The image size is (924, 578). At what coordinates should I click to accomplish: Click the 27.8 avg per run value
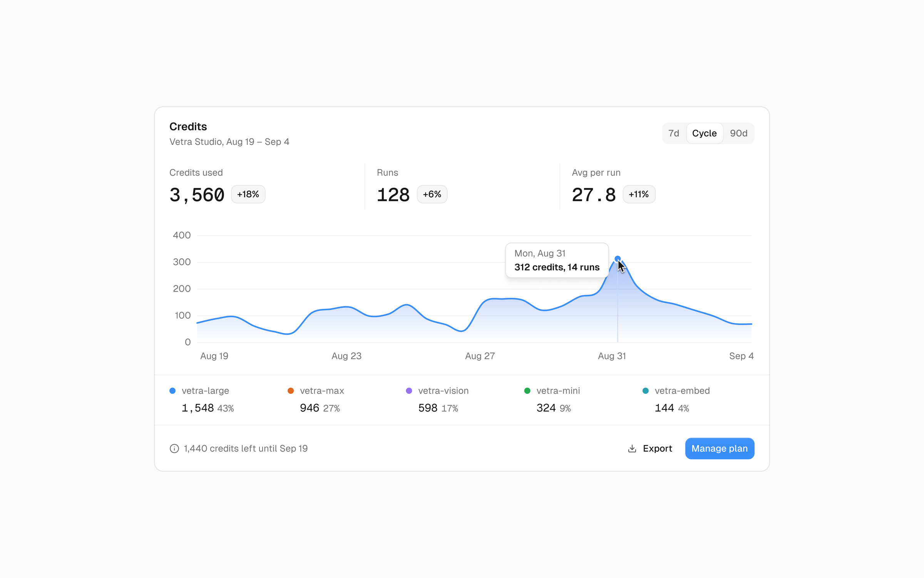click(594, 195)
